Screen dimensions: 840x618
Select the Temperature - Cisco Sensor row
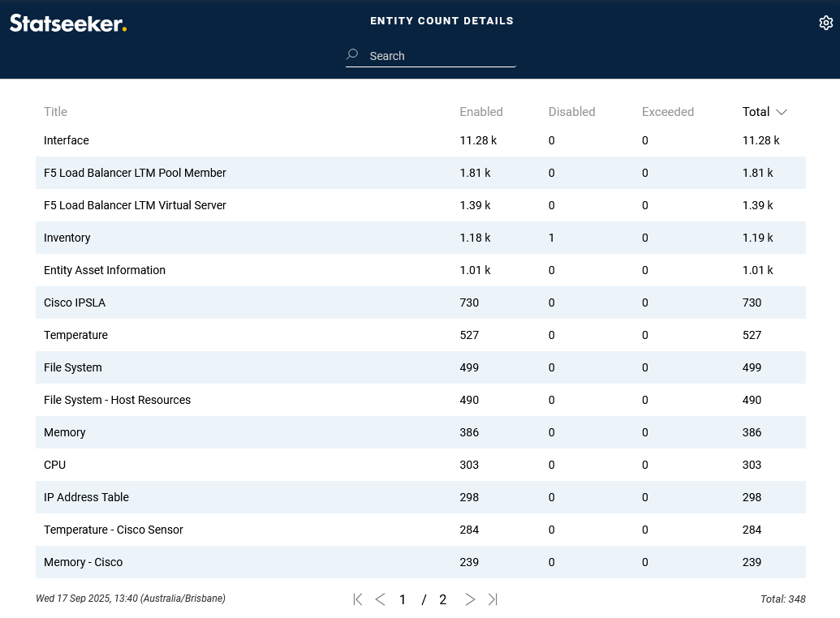tap(114, 530)
